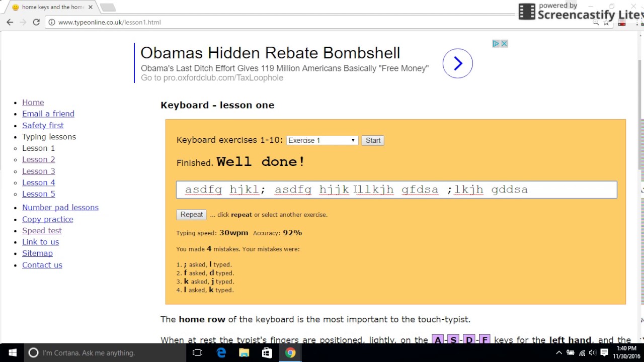Image resolution: width=644 pixels, height=362 pixels.
Task: Open AdChoices info icon on ad
Action: click(496, 44)
